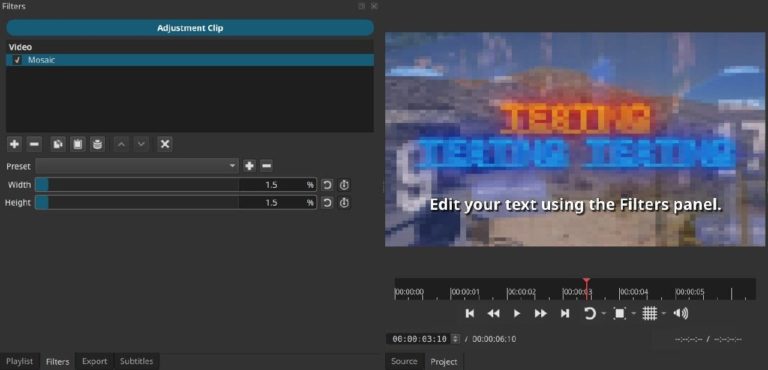The height and width of the screenshot is (370, 768).
Task: Select the Mosaic filter row
Action: click(190, 60)
